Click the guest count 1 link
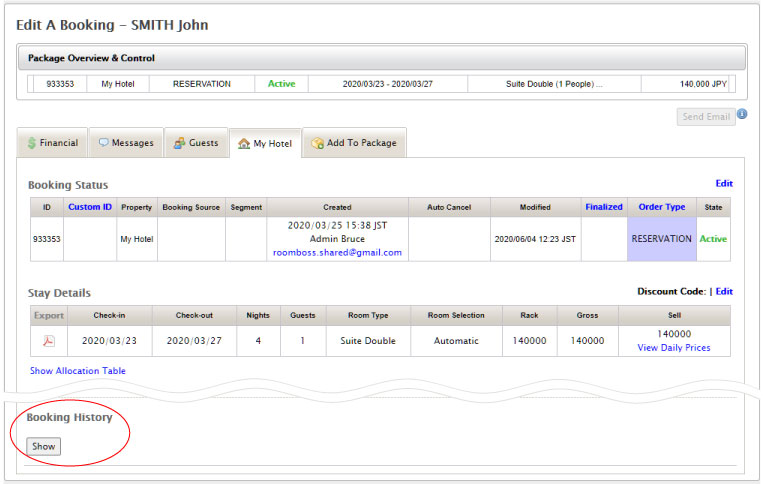Image resolution: width=763 pixels, height=484 pixels. point(302,341)
